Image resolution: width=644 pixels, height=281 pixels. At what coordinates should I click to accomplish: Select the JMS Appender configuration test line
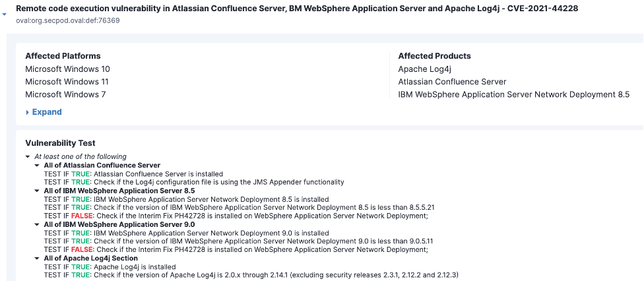(x=194, y=182)
